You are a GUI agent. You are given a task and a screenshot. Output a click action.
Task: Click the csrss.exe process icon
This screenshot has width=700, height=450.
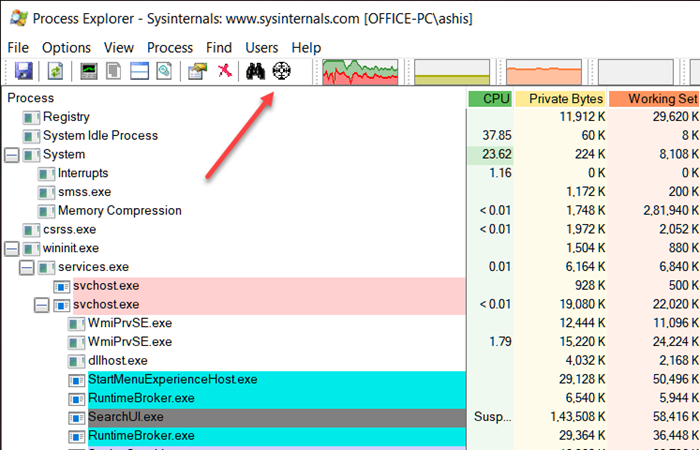31,230
